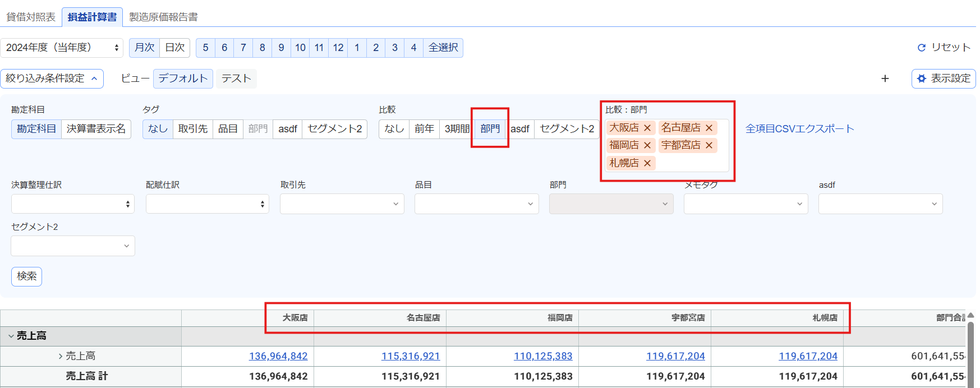This screenshot has height=388, width=980.
Task: Click the plus icon to add view
Action: [x=885, y=78]
